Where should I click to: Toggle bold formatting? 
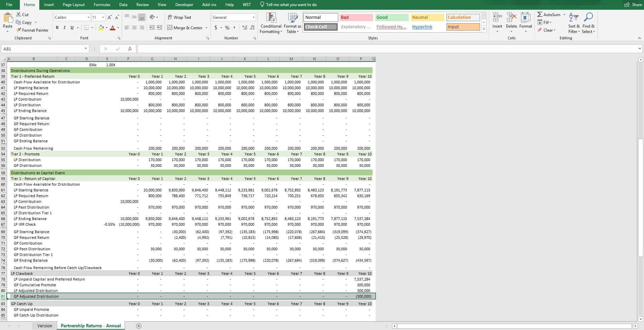click(57, 28)
